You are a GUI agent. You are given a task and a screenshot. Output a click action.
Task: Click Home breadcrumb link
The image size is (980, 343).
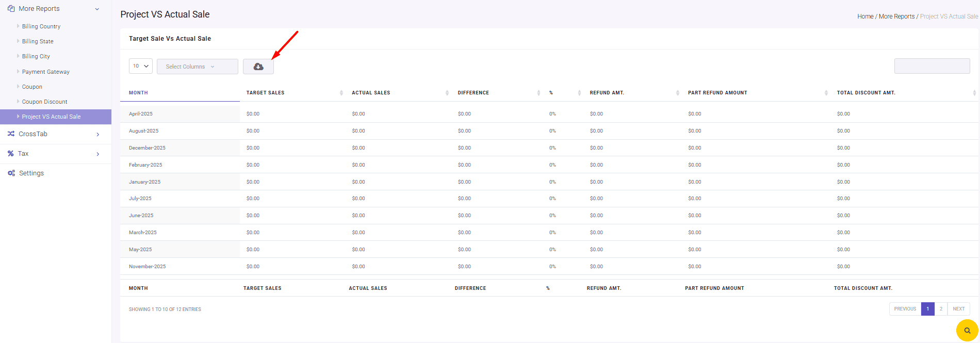point(865,17)
